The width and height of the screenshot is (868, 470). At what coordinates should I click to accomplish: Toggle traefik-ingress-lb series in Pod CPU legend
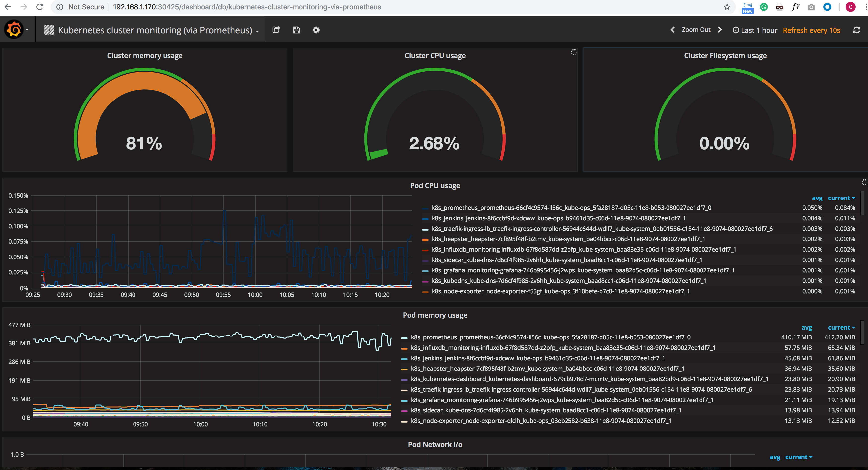point(602,229)
